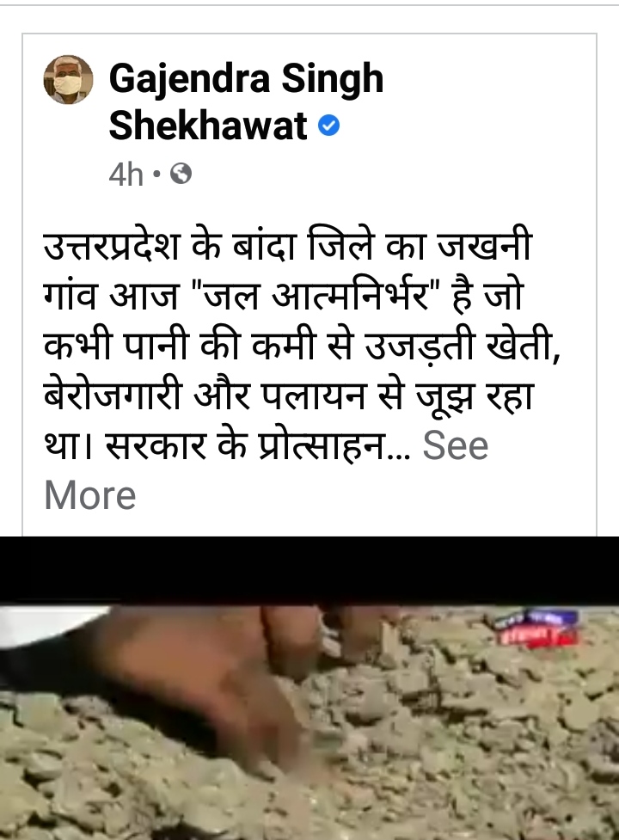Click the first line mentioning उत्तरप्रदेश
The width and height of the screenshot is (619, 840).
287,246
